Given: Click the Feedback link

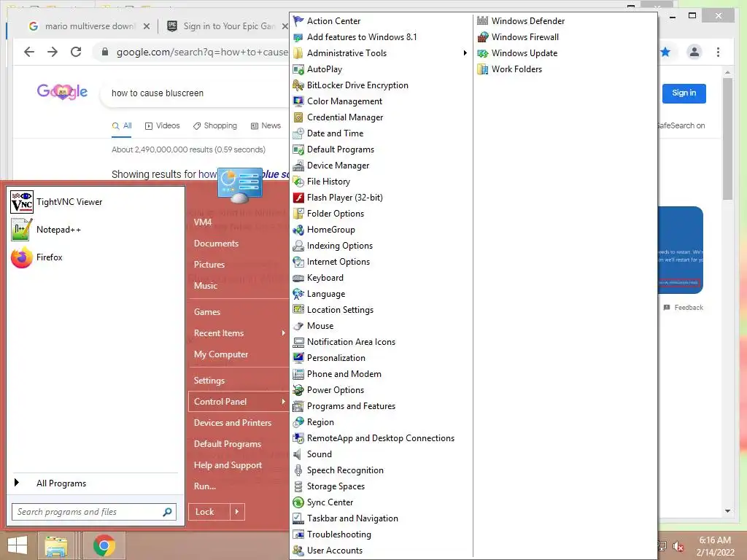Looking at the screenshot, I should 683,308.
